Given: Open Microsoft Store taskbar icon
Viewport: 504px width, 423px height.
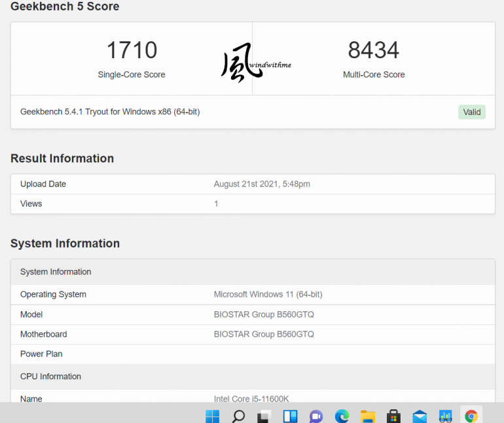Looking at the screenshot, I should point(394,416).
